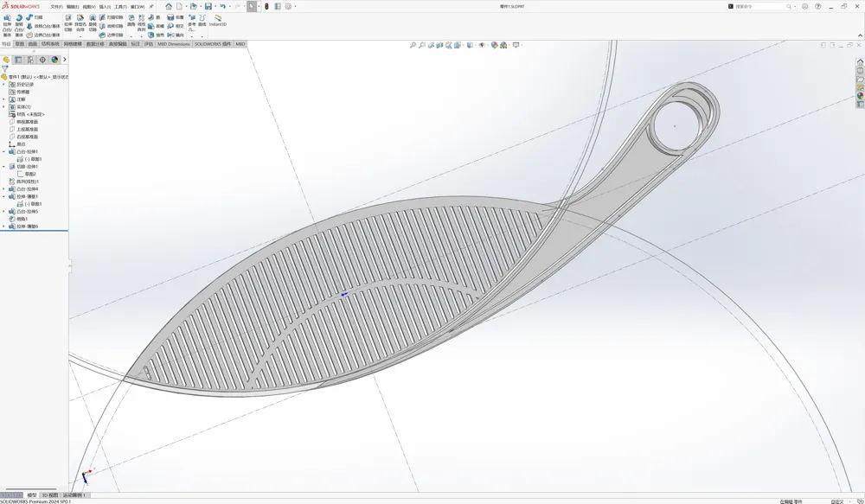The height and width of the screenshot is (504, 865).
Task: Choose the 放样凸台/基体 loft tool
Action: (43, 26)
